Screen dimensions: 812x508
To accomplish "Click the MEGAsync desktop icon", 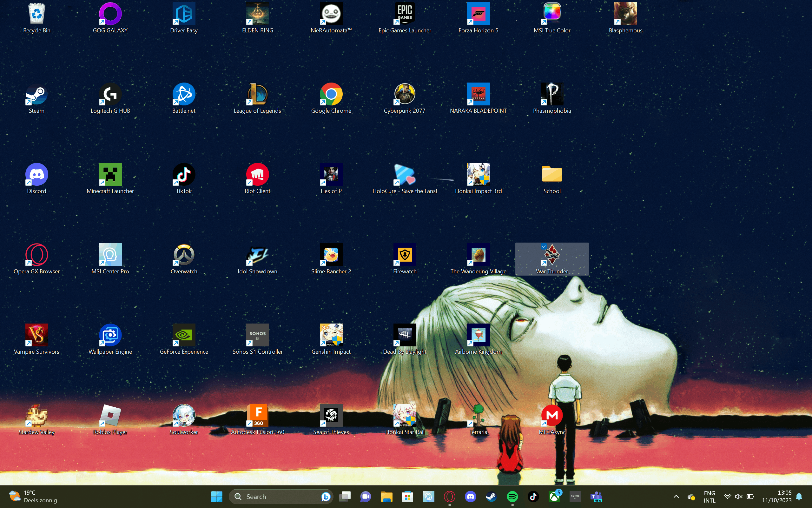I will pos(552,419).
